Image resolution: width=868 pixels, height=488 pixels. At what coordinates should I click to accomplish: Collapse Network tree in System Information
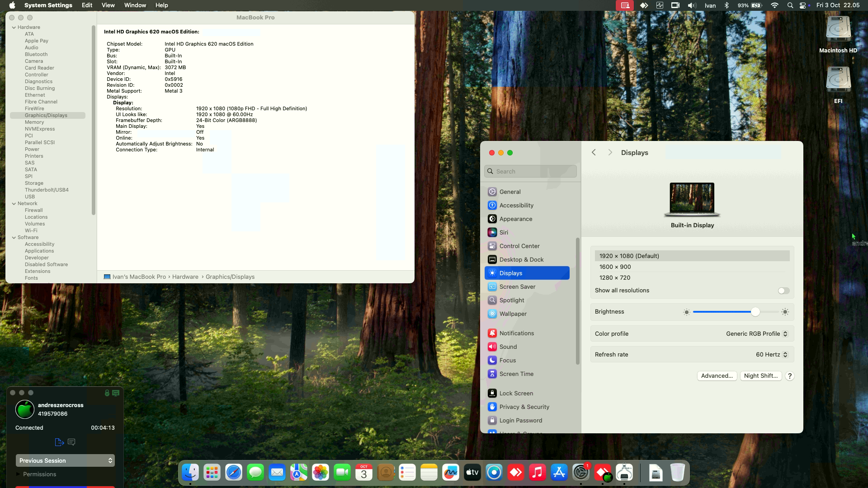click(x=14, y=203)
